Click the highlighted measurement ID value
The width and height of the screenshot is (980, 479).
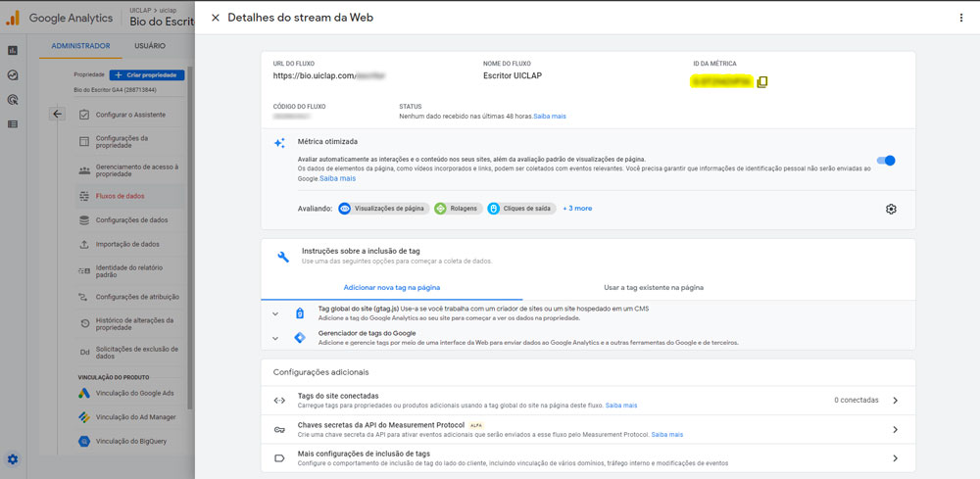721,82
